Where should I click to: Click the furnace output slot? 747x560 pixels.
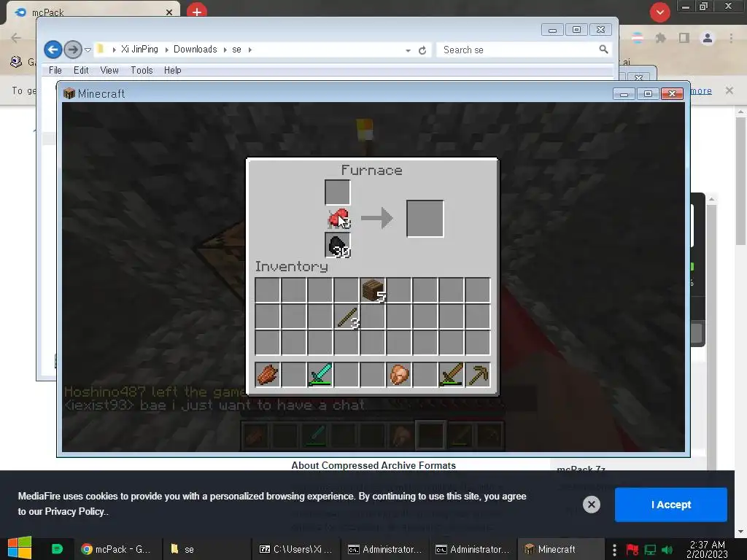pyautogui.click(x=425, y=219)
